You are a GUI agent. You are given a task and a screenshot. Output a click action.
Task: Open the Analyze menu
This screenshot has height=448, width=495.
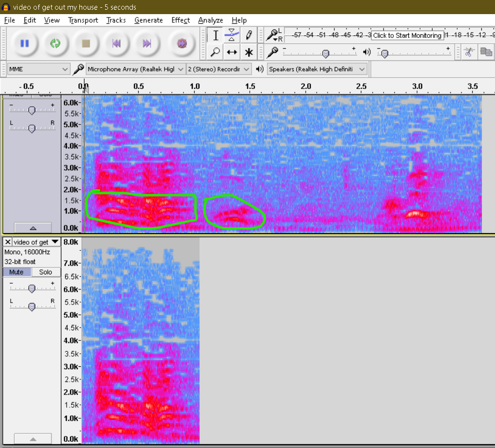[210, 20]
